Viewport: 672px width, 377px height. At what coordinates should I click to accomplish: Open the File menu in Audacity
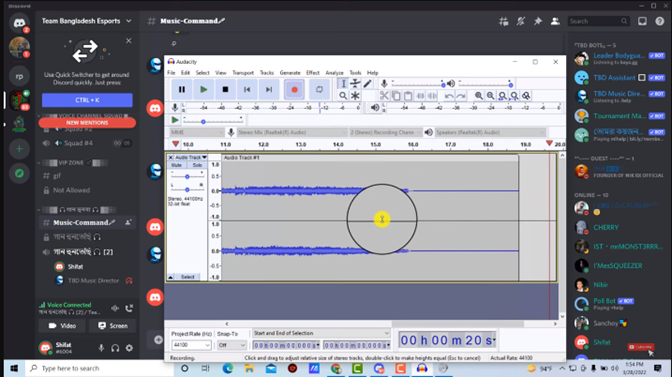(171, 73)
